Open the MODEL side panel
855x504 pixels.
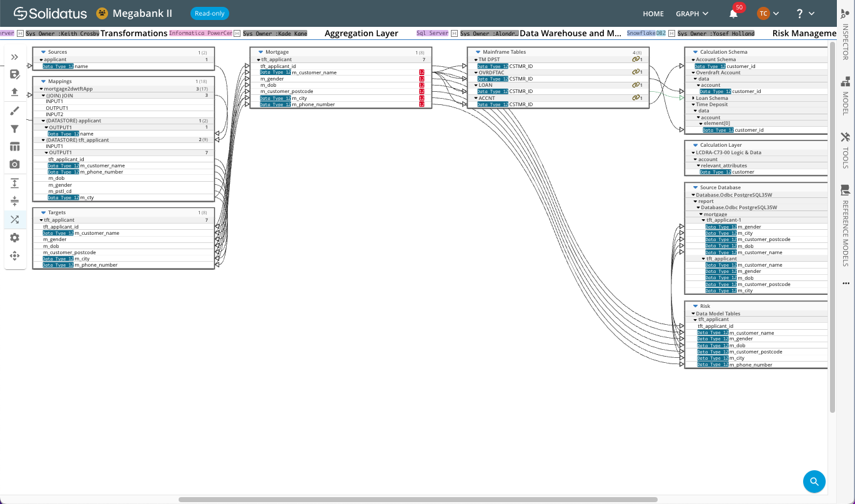(x=846, y=96)
